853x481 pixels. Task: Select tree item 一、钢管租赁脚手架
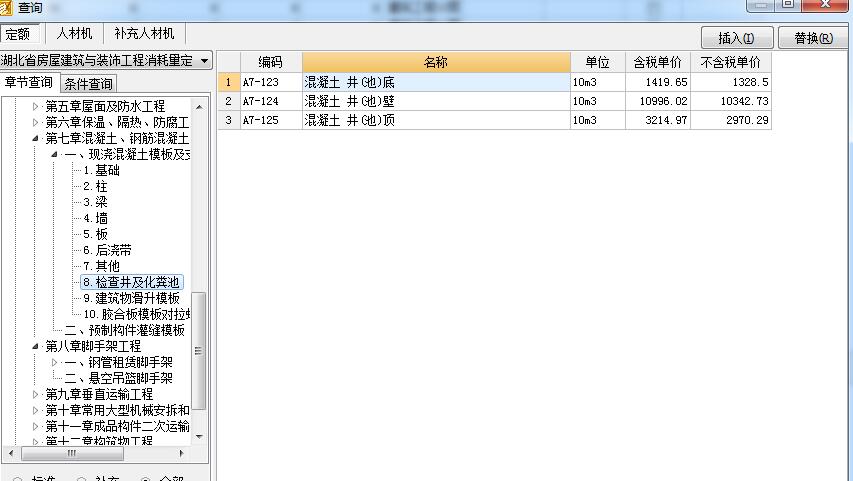[x=119, y=362]
